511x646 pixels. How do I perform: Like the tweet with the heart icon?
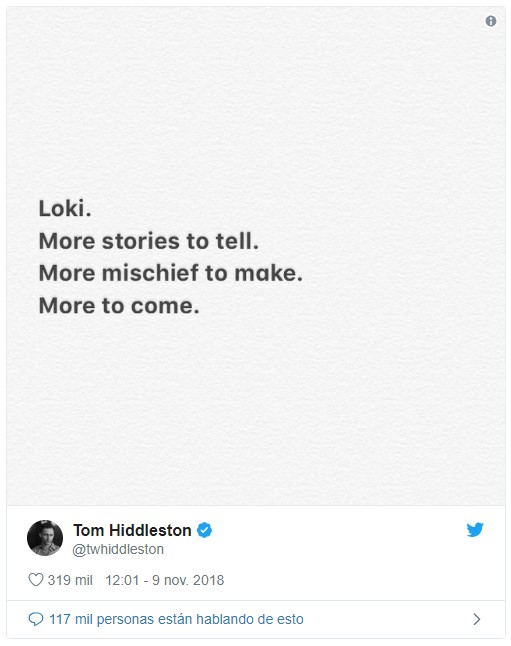36,580
